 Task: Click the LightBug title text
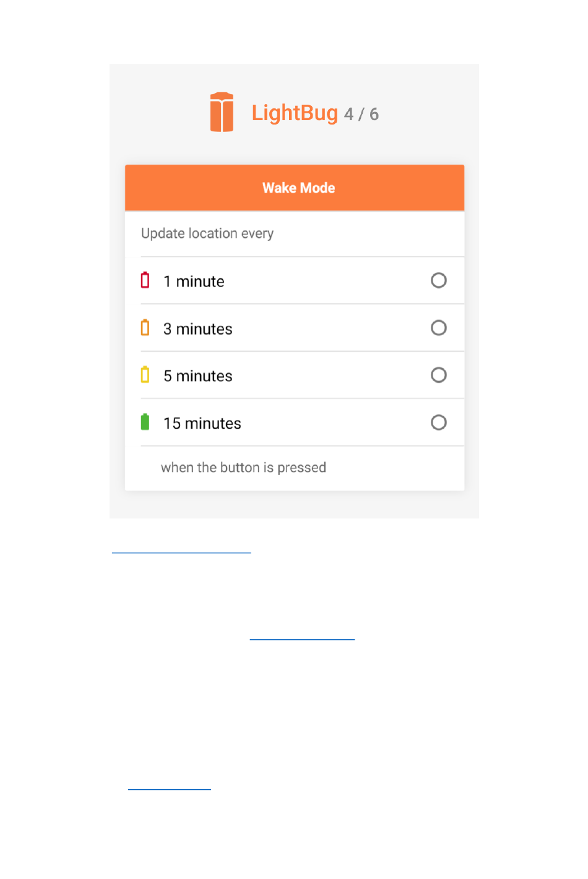295,113
